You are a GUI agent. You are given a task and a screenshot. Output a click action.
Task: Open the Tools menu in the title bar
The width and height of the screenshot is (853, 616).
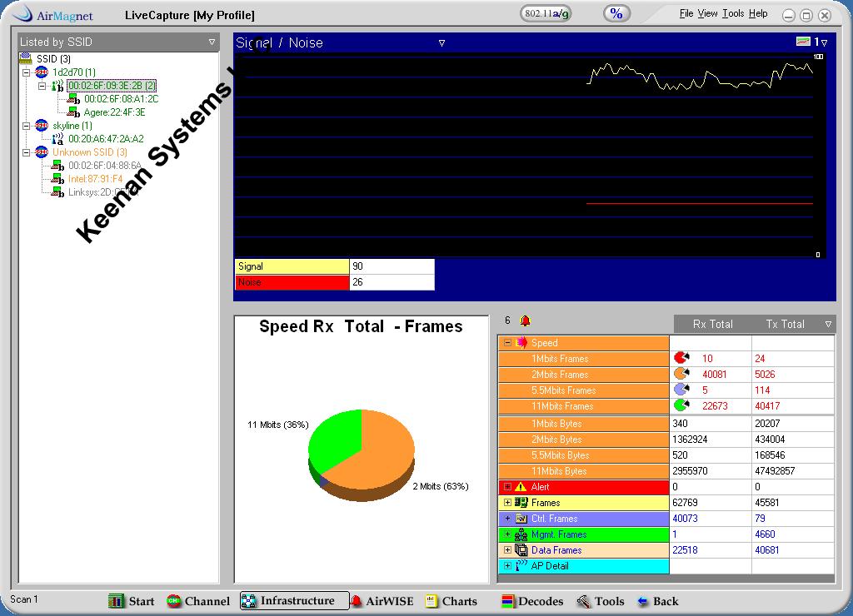point(733,13)
